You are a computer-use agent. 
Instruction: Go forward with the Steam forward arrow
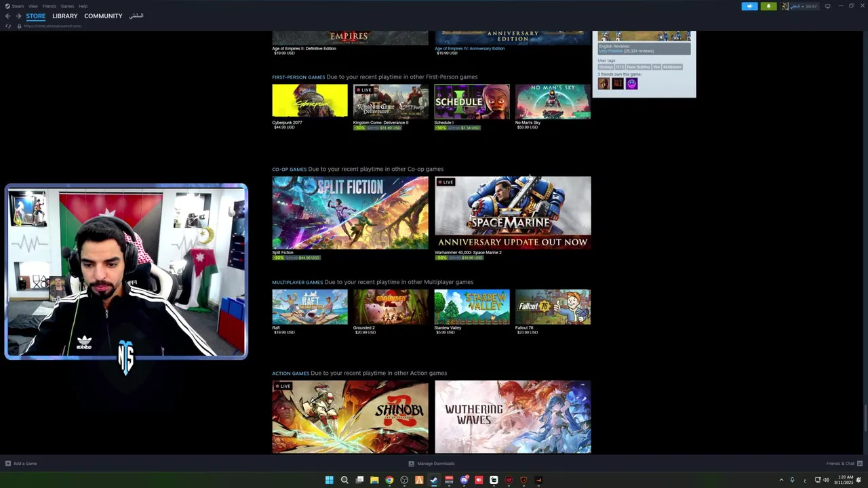pyautogui.click(x=18, y=16)
